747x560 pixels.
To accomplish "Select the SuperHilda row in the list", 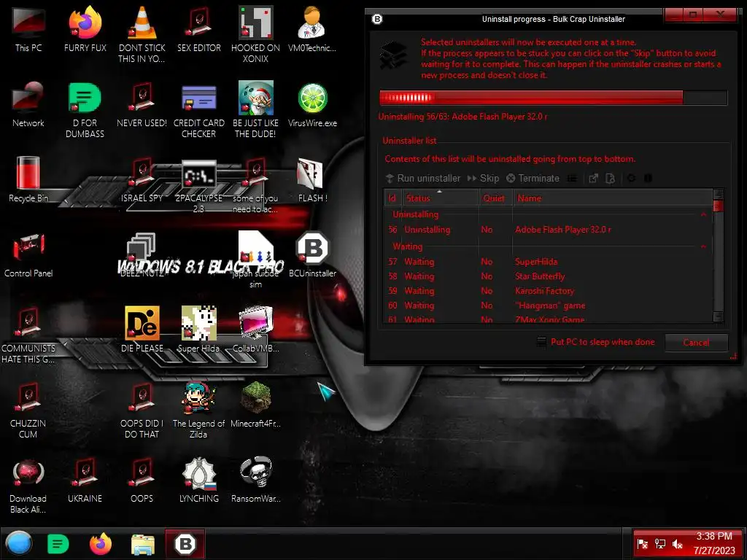I will [x=549, y=262].
